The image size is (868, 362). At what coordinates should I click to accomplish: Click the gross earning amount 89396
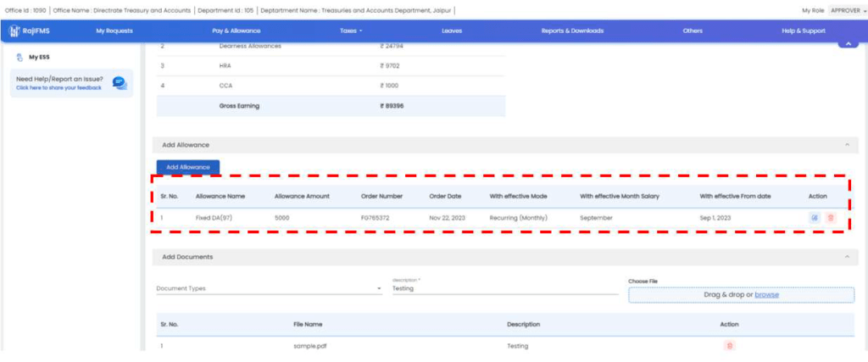point(392,106)
